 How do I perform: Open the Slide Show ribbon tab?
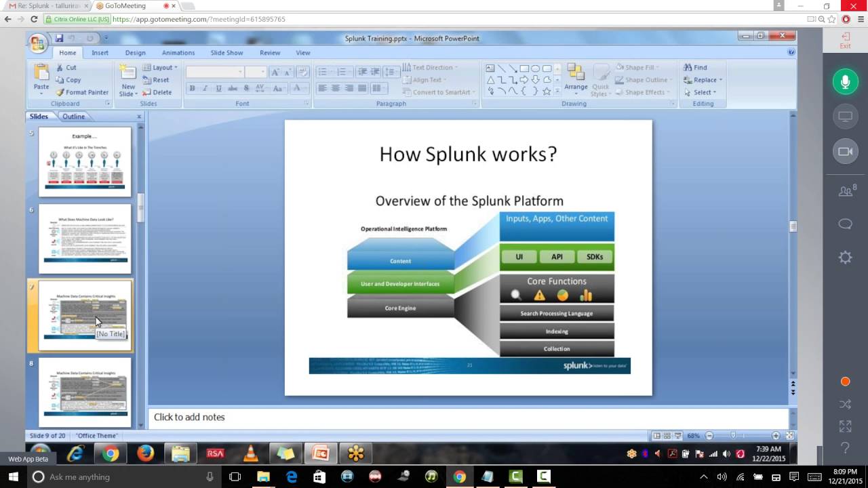[226, 53]
